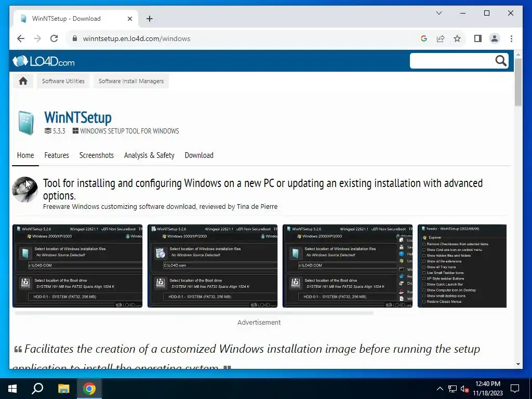Click the Chrome taskbar icon

tap(89, 389)
